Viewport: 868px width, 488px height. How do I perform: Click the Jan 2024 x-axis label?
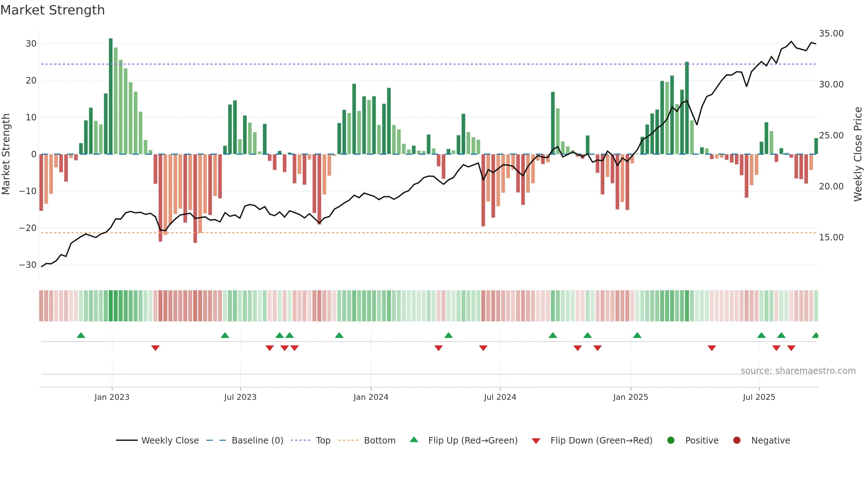[x=371, y=397]
